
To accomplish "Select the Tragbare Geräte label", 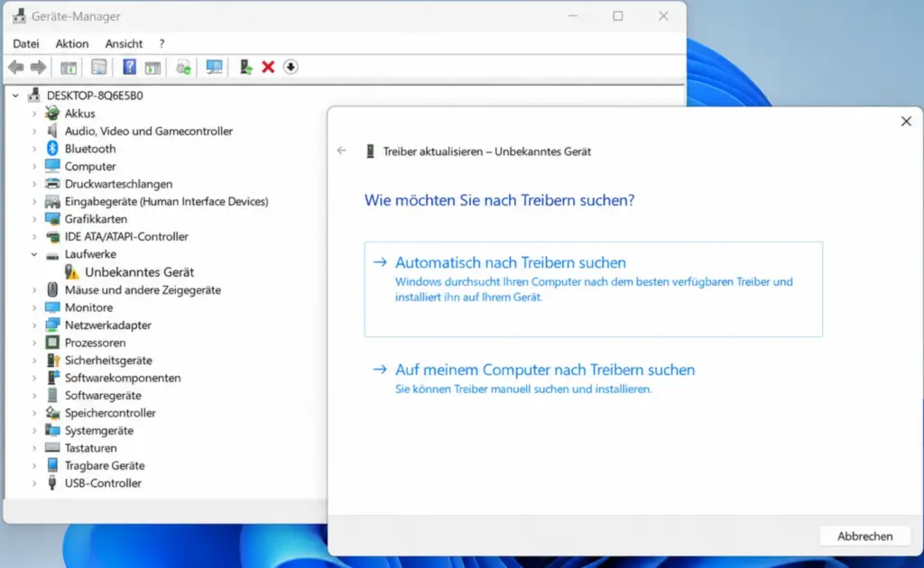I will coord(105,465).
